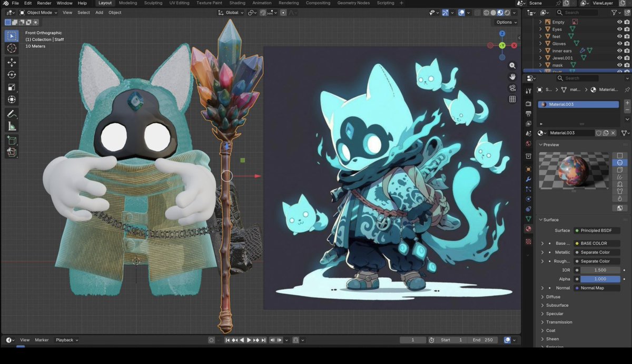The width and height of the screenshot is (632, 364).
Task: Switch to the UV Editing workspace tab
Action: point(179,3)
